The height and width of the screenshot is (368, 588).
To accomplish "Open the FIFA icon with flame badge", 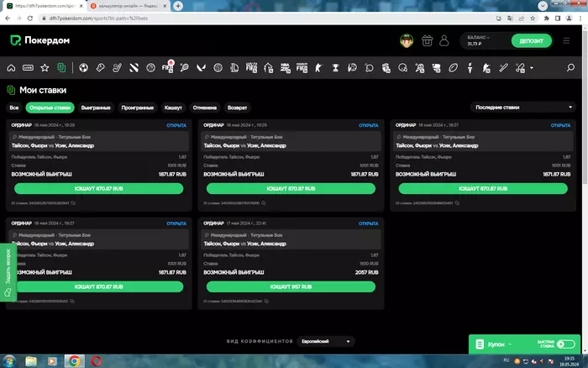I will coord(168,67).
